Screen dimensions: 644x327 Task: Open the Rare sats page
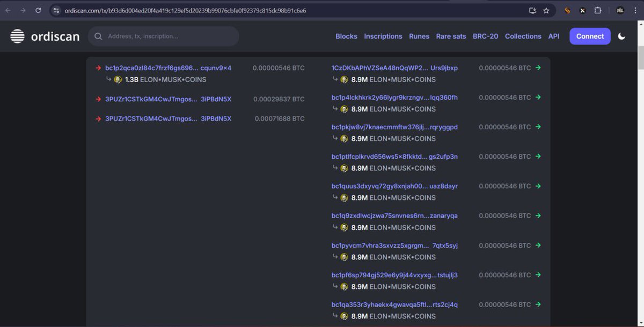pos(451,36)
